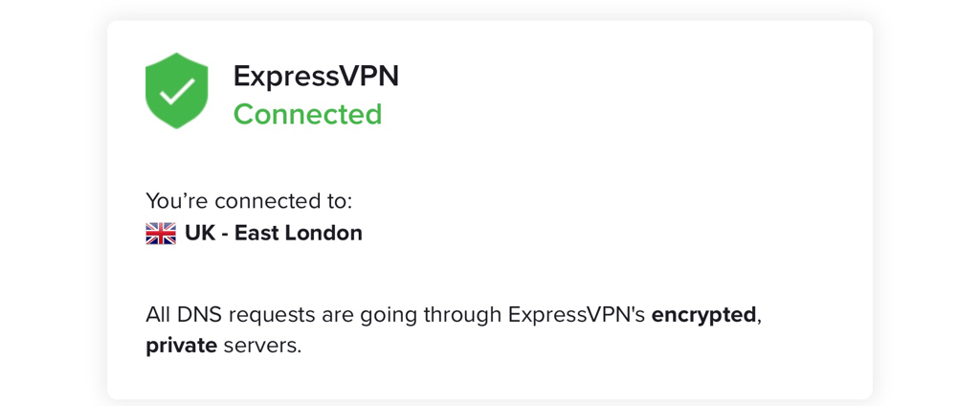This screenshot has height=406, width=980.
Task: Click the "You're connected to:" label
Action: click(249, 201)
